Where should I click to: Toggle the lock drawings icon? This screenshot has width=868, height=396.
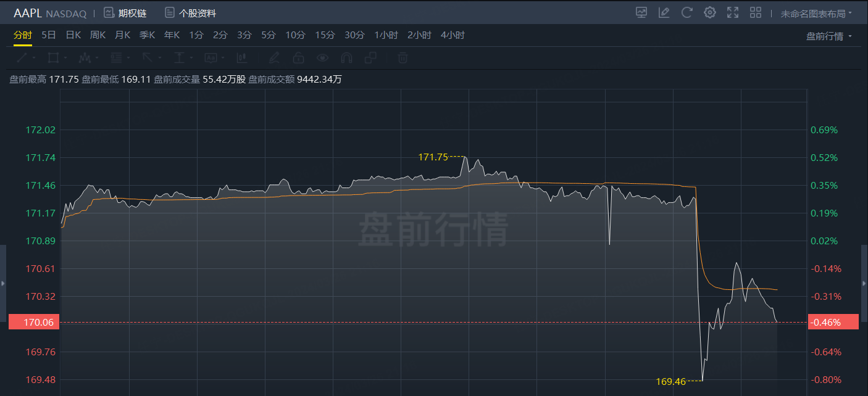[x=298, y=58]
